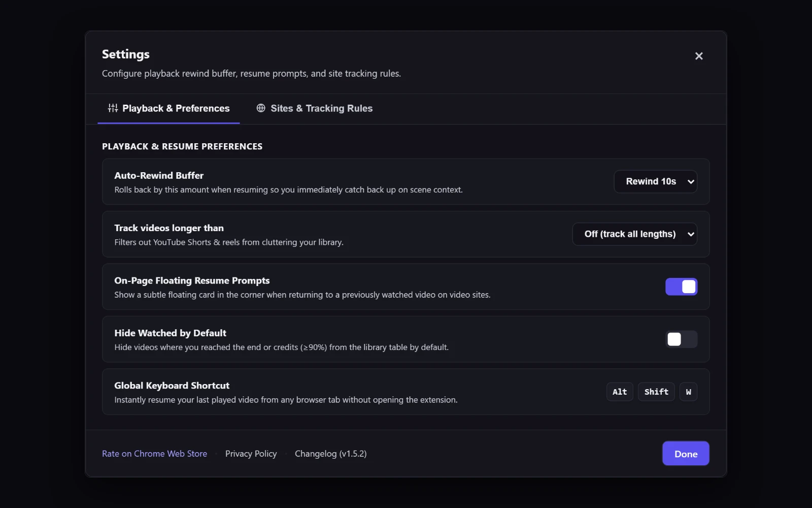This screenshot has width=812, height=508.
Task: Expand the Track videos longer than dropdown
Action: pos(634,234)
